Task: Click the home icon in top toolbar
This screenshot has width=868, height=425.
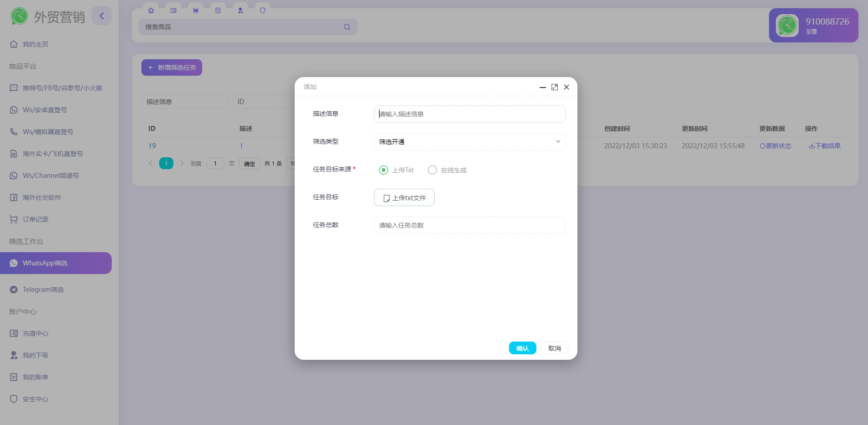Action: pos(151,10)
